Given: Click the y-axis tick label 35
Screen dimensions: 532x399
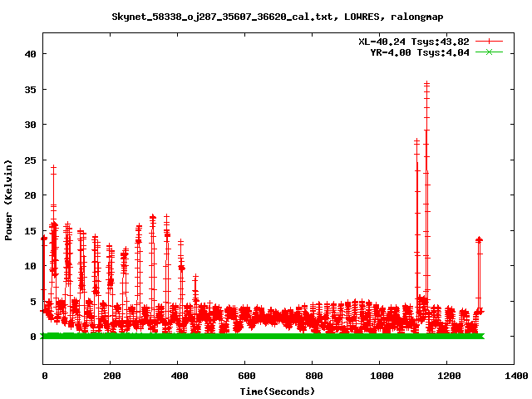Looking at the screenshot, I should [x=30, y=90].
